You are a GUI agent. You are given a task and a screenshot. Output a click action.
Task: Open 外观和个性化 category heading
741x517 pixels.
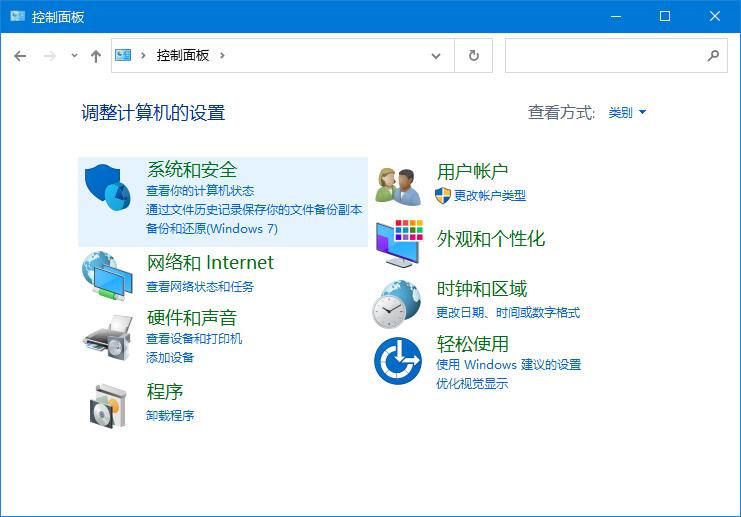pos(491,239)
